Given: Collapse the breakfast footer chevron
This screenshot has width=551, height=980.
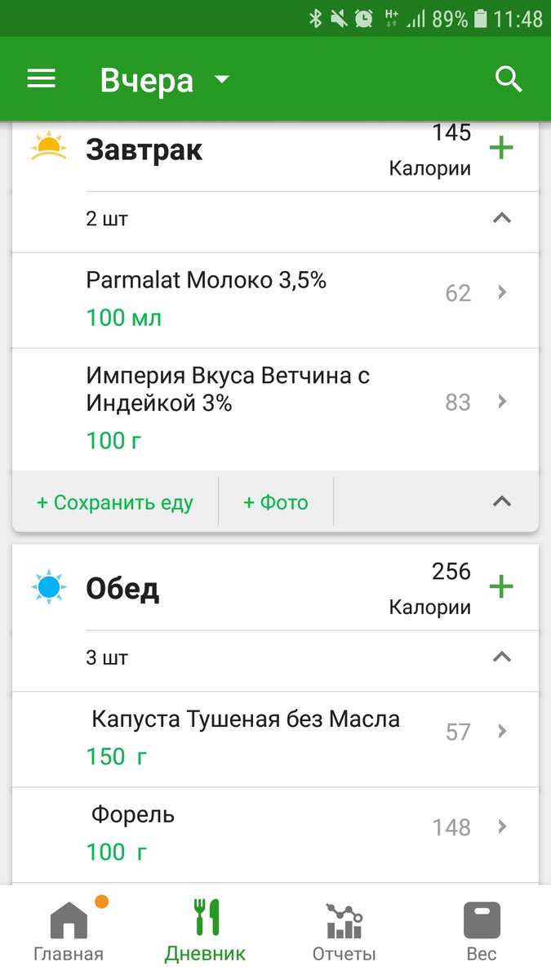Looking at the screenshot, I should tap(504, 502).
